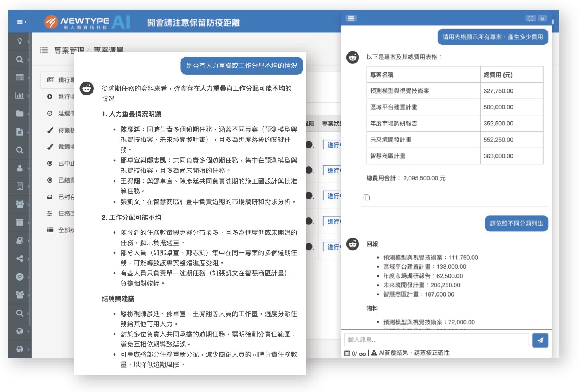Click the single user icon in sidebar

(x=20, y=168)
